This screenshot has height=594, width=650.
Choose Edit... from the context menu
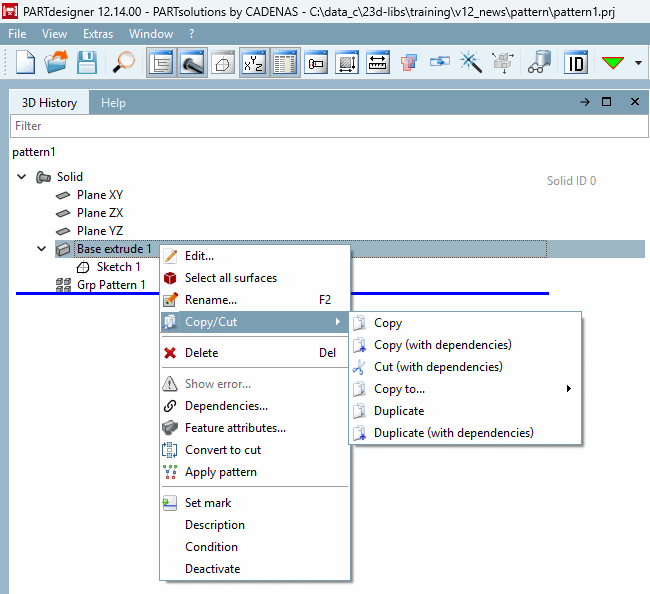pyautogui.click(x=255, y=256)
